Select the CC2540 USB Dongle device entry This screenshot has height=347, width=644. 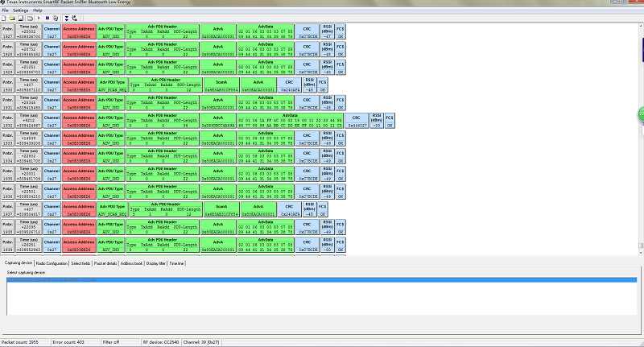321,280
